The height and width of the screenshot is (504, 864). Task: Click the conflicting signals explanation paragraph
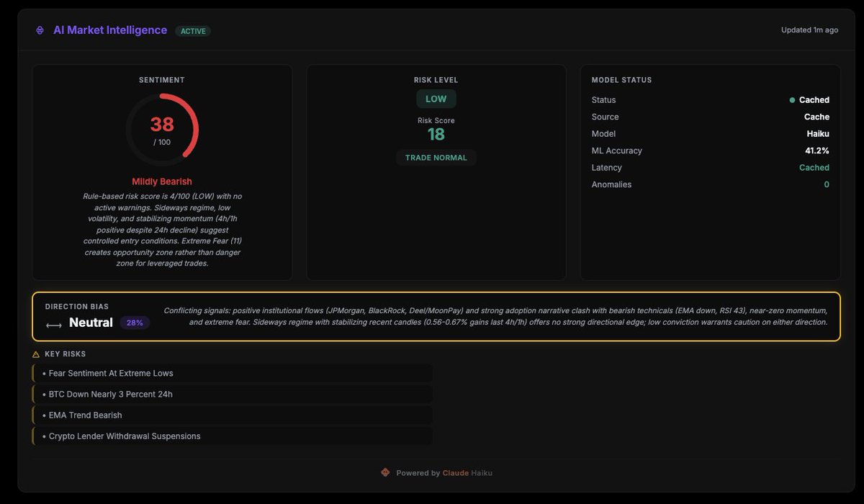coord(495,316)
